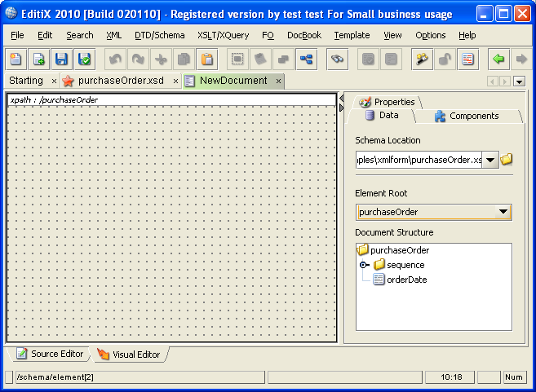
Task: Open the document tab list dropdown
Action: (x=519, y=81)
